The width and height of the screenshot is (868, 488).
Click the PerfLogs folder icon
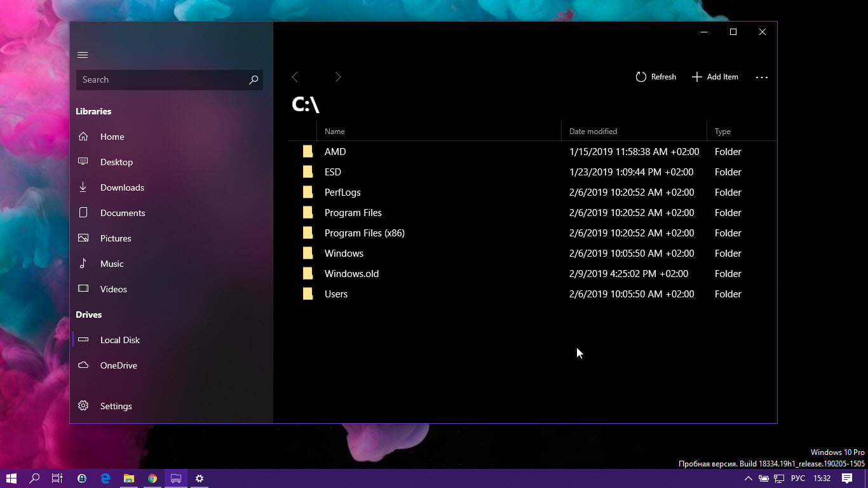pyautogui.click(x=308, y=192)
